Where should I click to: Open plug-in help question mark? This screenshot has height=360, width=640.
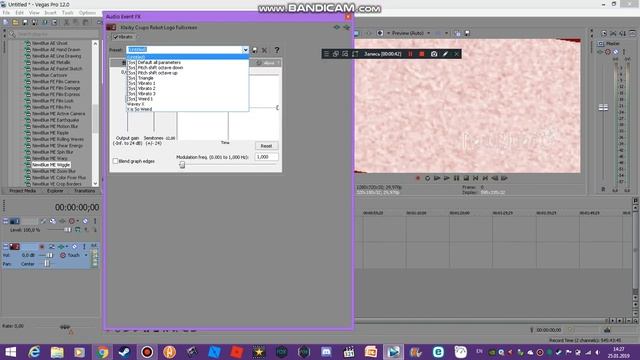pos(277,50)
